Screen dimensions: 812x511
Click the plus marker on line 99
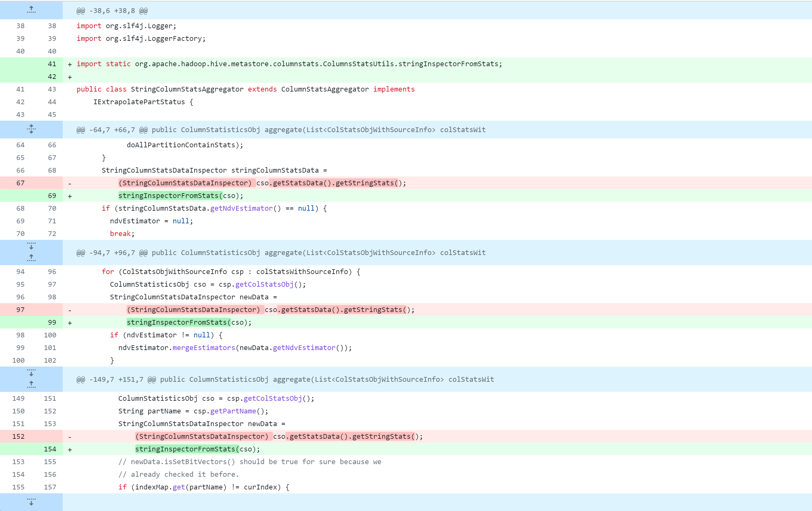tap(70, 323)
